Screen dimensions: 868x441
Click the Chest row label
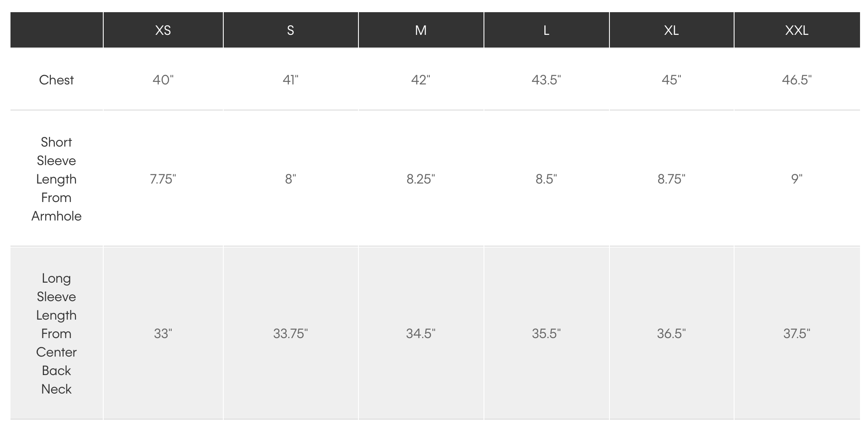click(56, 80)
